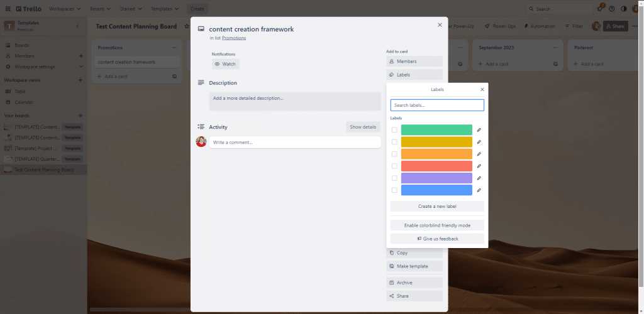
Task: Check the purple label checkbox
Action: point(394,178)
